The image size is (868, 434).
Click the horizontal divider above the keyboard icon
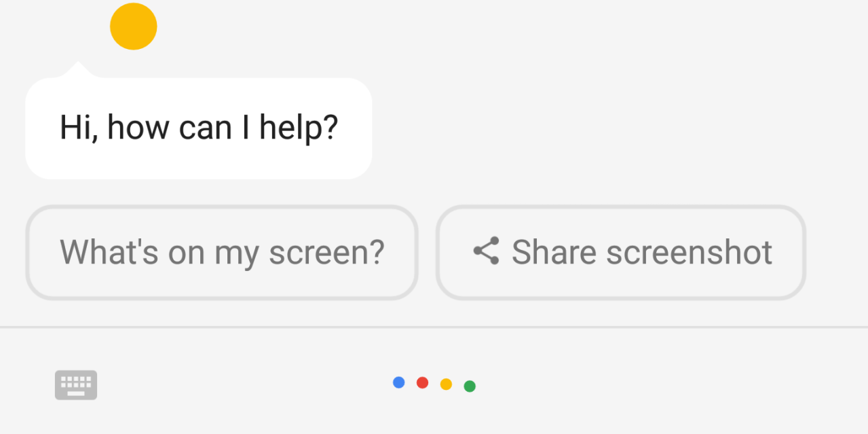pos(434,327)
